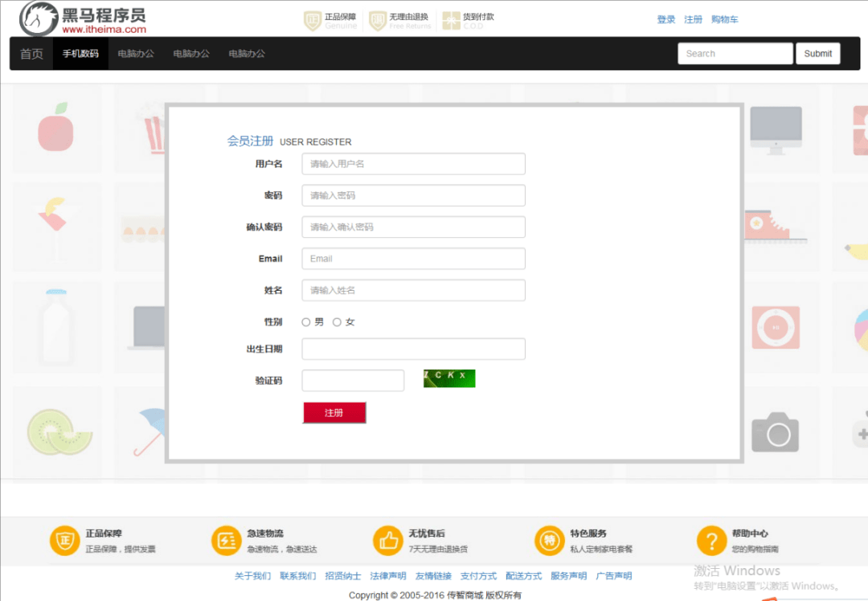Click inside the 用户名 username input field
The width and height of the screenshot is (868, 601).
click(413, 163)
